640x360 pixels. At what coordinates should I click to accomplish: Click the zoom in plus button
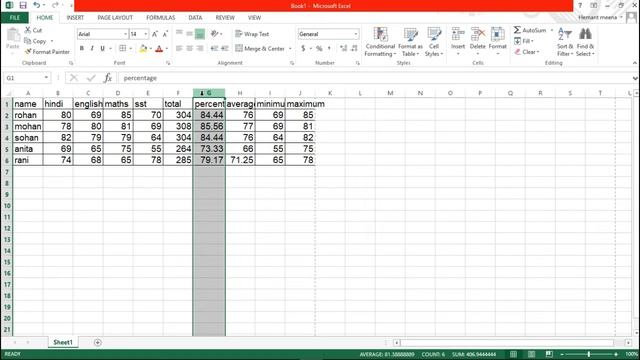tap(616, 354)
